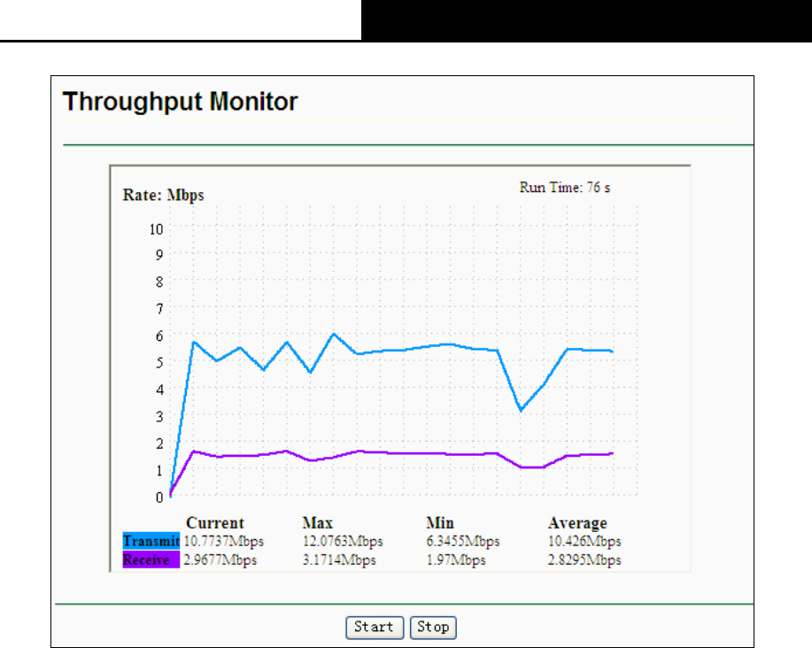Click Receive average value 2.8295Mbps
Viewport: 812px width, 648px height.
tap(584, 560)
